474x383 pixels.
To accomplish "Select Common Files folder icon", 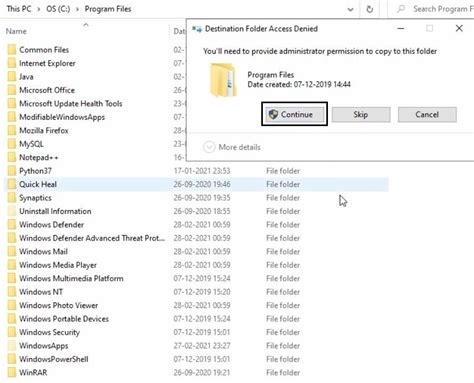I will 12,50.
